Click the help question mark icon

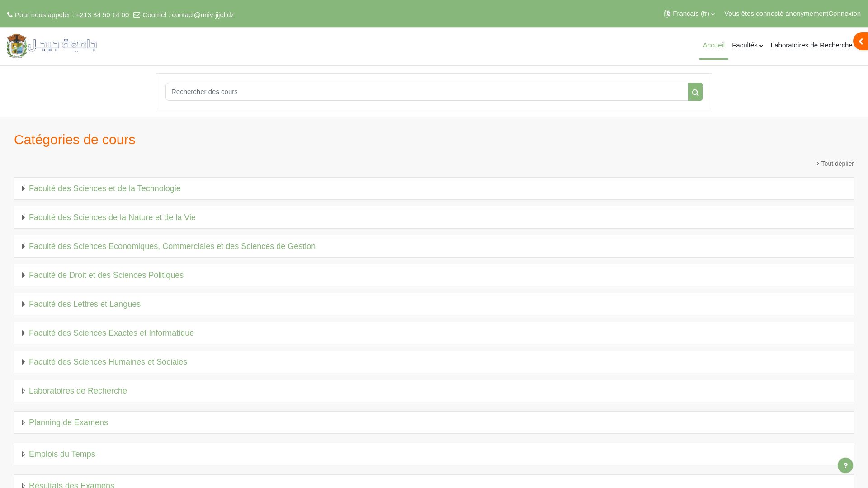point(845,465)
